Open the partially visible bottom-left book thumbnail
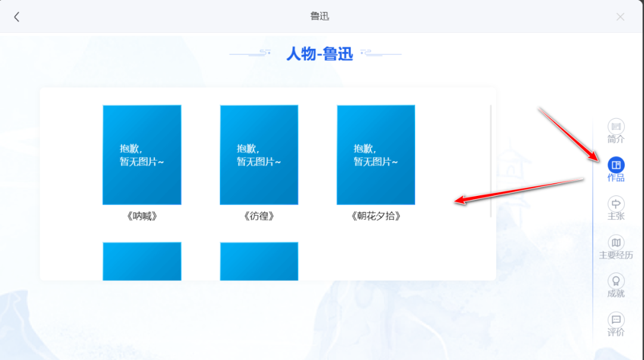The height and width of the screenshot is (360, 644). click(x=142, y=260)
